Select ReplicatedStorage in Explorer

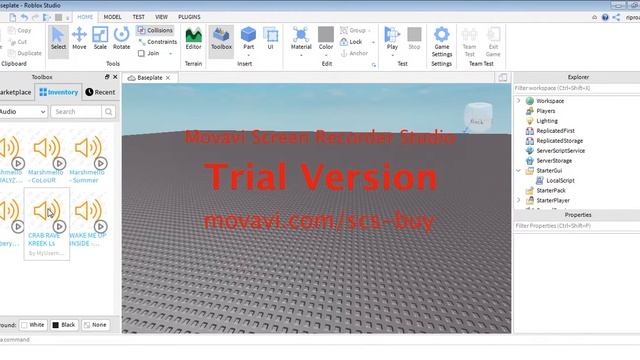click(x=560, y=141)
